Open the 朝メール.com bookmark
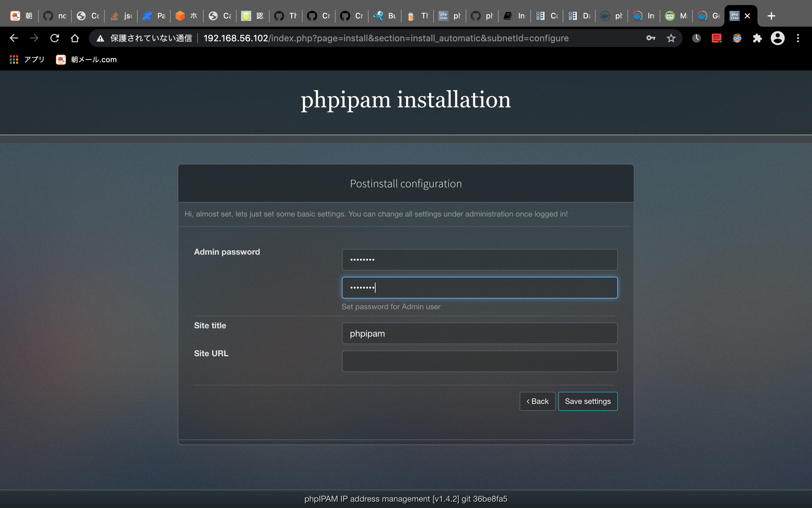812x508 pixels. click(86, 59)
